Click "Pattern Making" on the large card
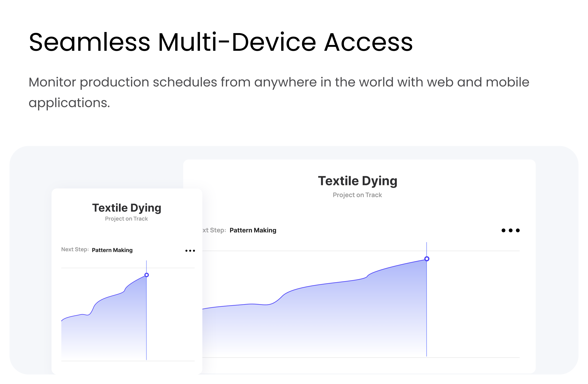The image size is (588, 384). [253, 230]
